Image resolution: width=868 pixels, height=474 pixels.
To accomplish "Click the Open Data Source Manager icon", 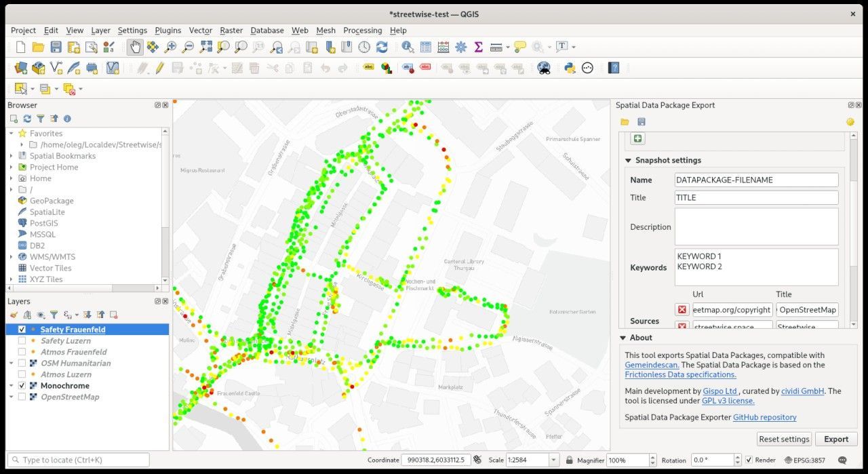I will coord(20,68).
